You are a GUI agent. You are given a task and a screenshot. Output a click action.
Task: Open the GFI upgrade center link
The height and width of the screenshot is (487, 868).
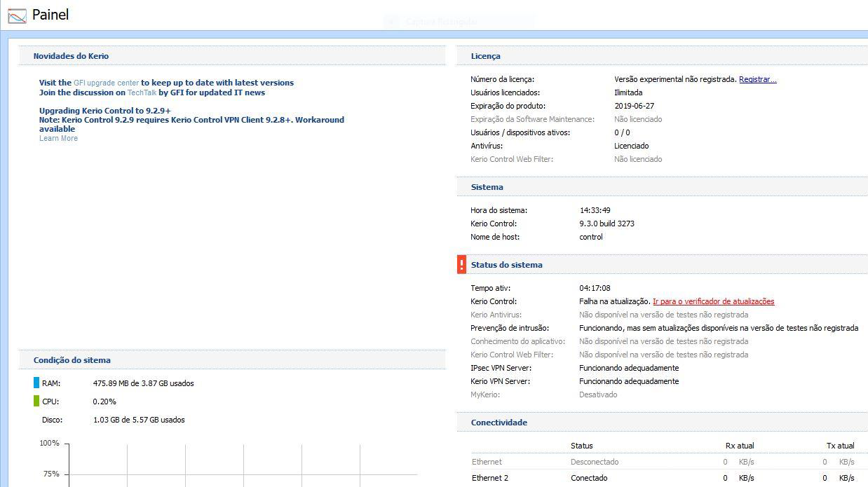click(107, 83)
